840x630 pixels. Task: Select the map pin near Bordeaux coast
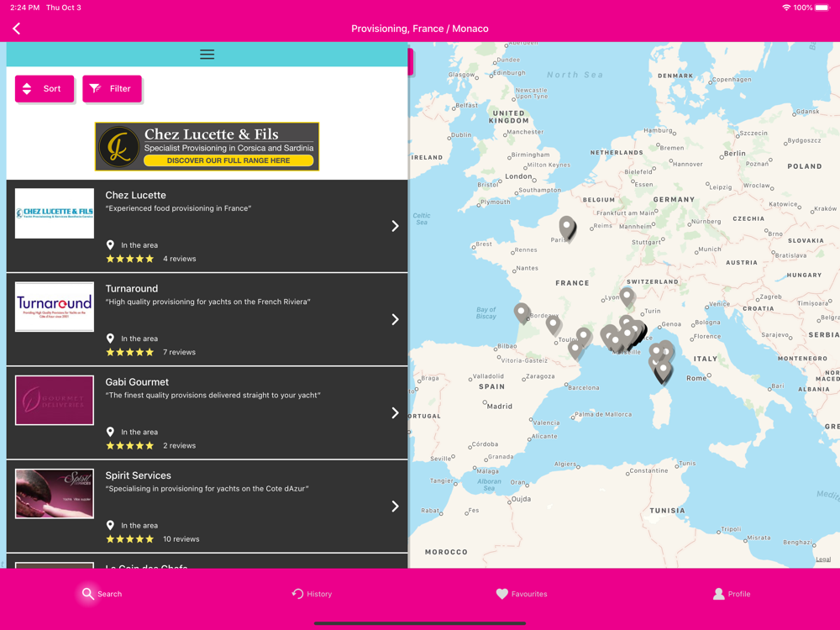522,312
